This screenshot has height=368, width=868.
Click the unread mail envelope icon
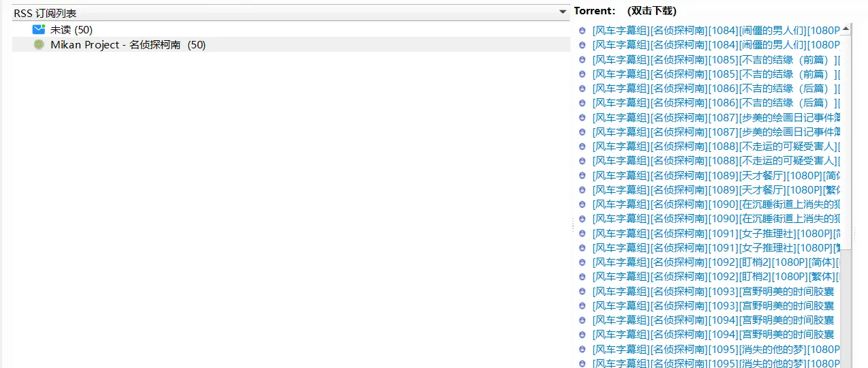pyautogui.click(x=39, y=29)
